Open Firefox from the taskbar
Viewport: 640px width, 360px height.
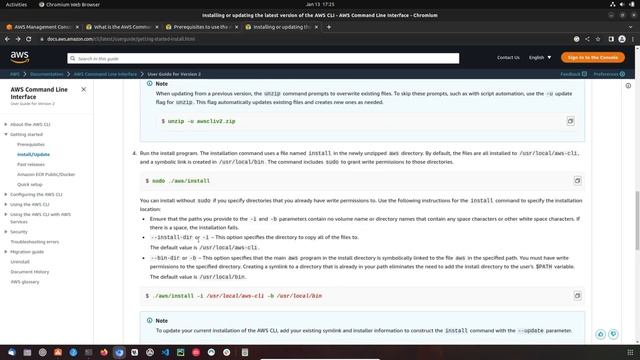104,352
